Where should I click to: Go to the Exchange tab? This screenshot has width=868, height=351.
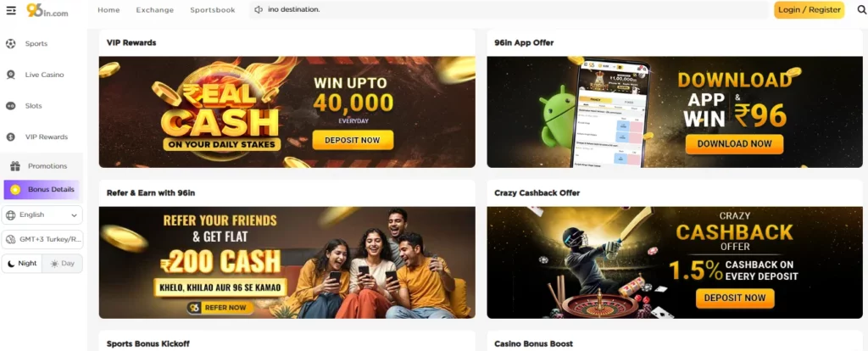[x=155, y=10]
